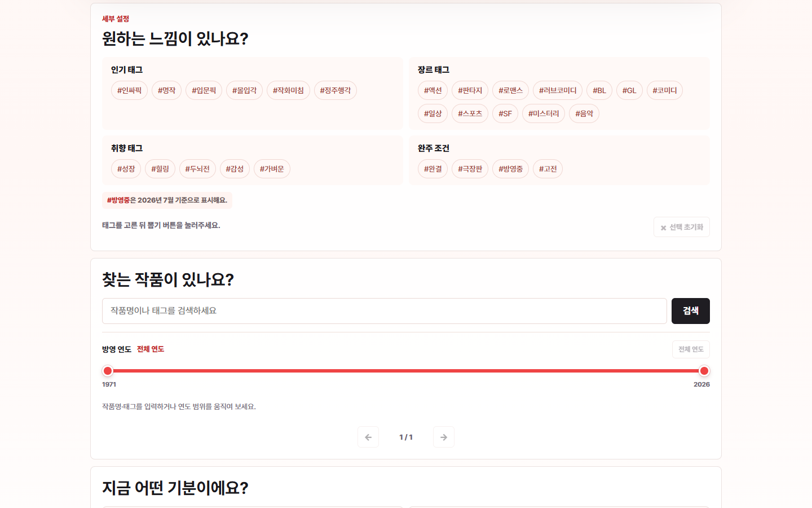Select the #러브코미디 genre tag

pyautogui.click(x=558, y=90)
